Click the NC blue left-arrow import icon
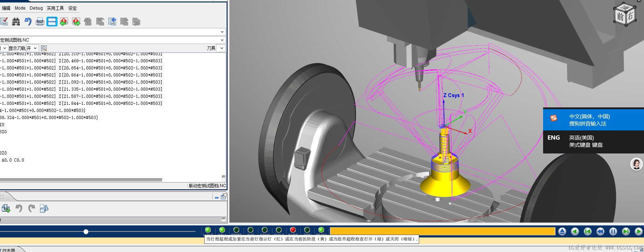Image resolution: width=644 pixels, height=252 pixels. [112, 22]
